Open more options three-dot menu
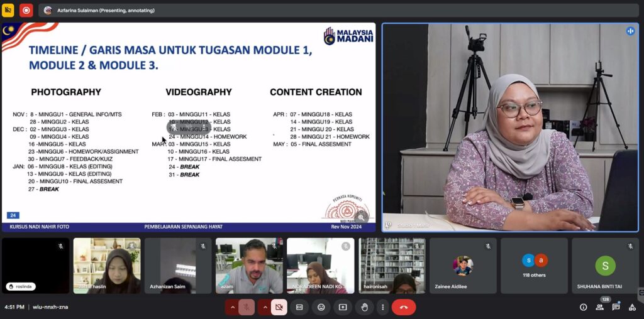644x319 pixels. click(x=382, y=307)
